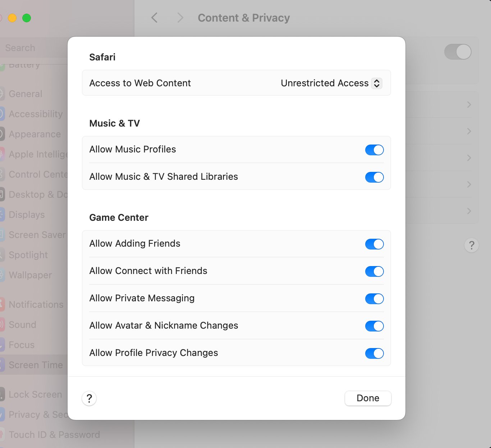Switch off Allow Adding Friends
Image resolution: width=491 pixels, height=448 pixels.
pos(375,244)
